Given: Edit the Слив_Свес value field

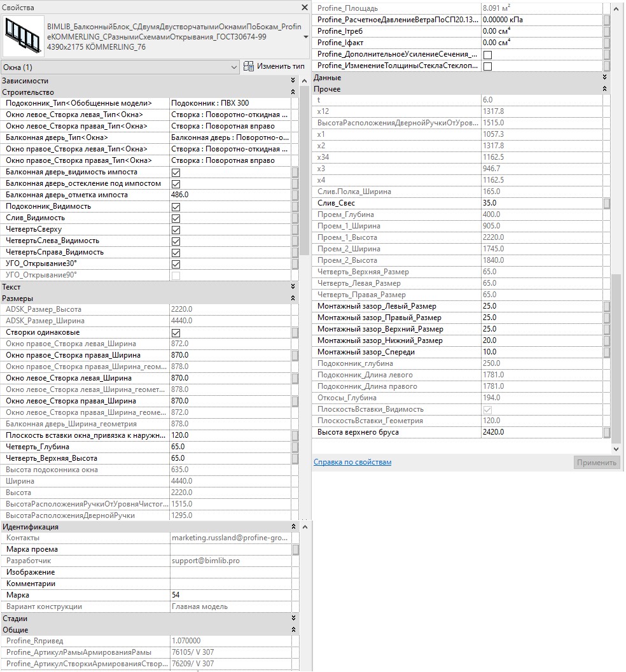Looking at the screenshot, I should point(541,203).
